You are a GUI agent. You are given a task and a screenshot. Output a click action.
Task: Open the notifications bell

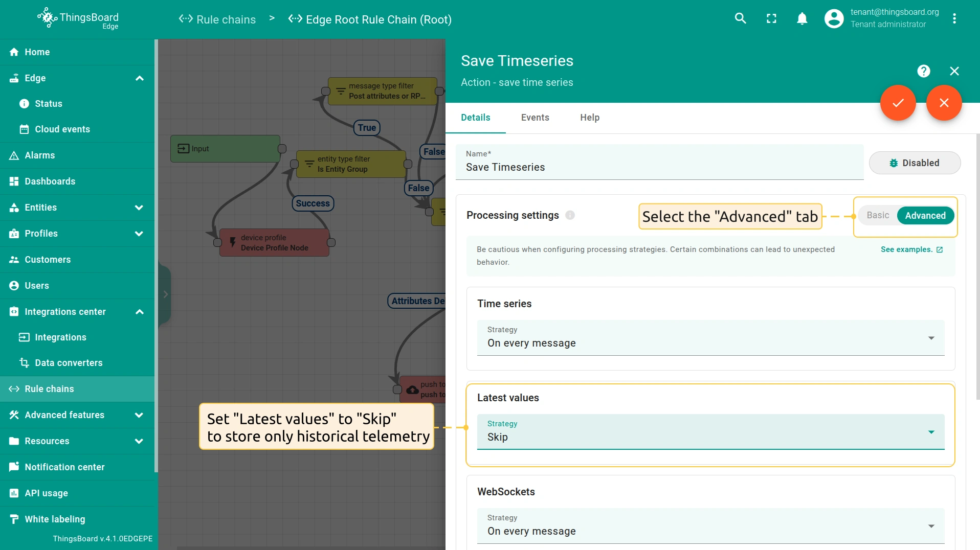click(802, 19)
